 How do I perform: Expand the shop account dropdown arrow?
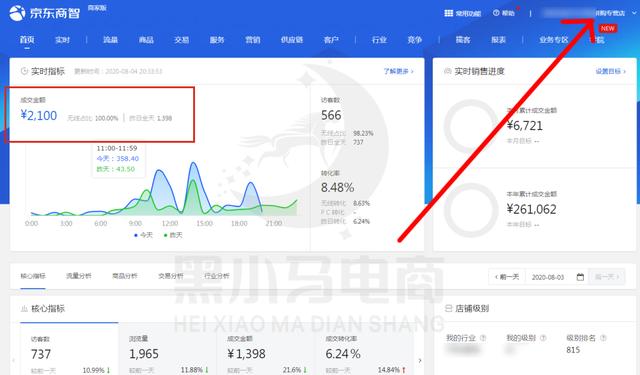pyautogui.click(x=634, y=13)
